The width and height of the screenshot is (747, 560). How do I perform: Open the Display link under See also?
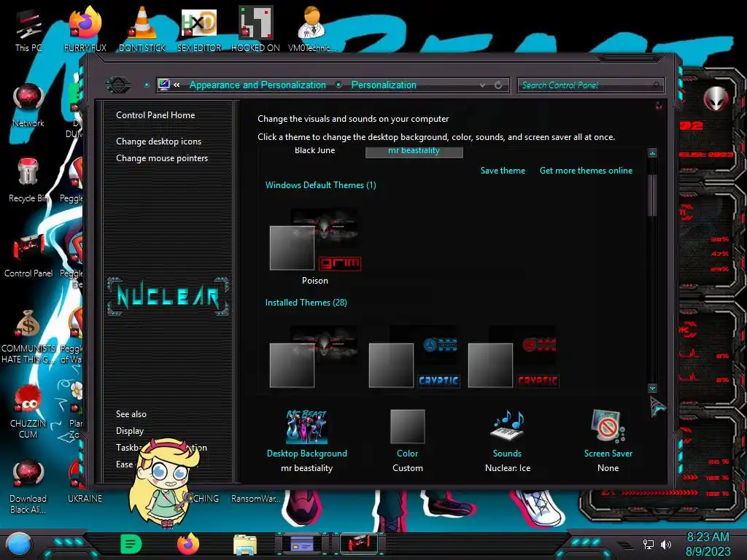[x=130, y=431]
